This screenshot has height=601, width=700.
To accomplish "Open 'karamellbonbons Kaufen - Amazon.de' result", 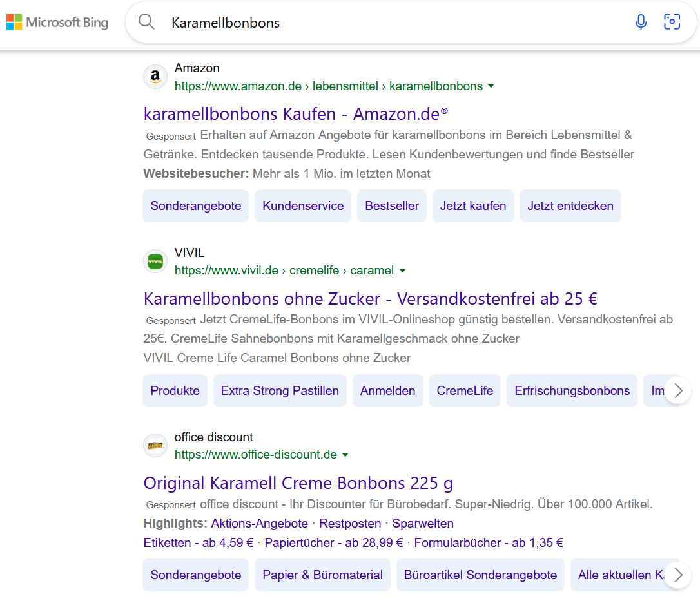I will pos(296,114).
